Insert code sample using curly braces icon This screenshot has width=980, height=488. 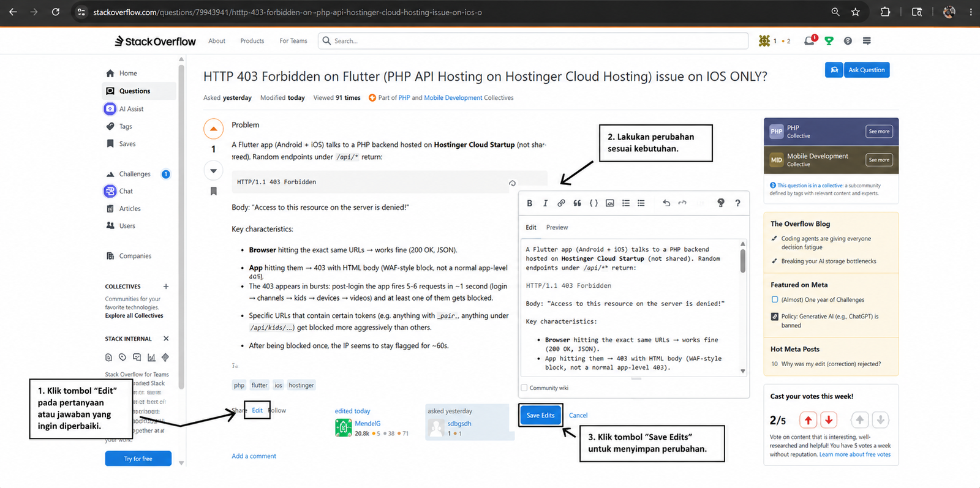click(x=594, y=203)
